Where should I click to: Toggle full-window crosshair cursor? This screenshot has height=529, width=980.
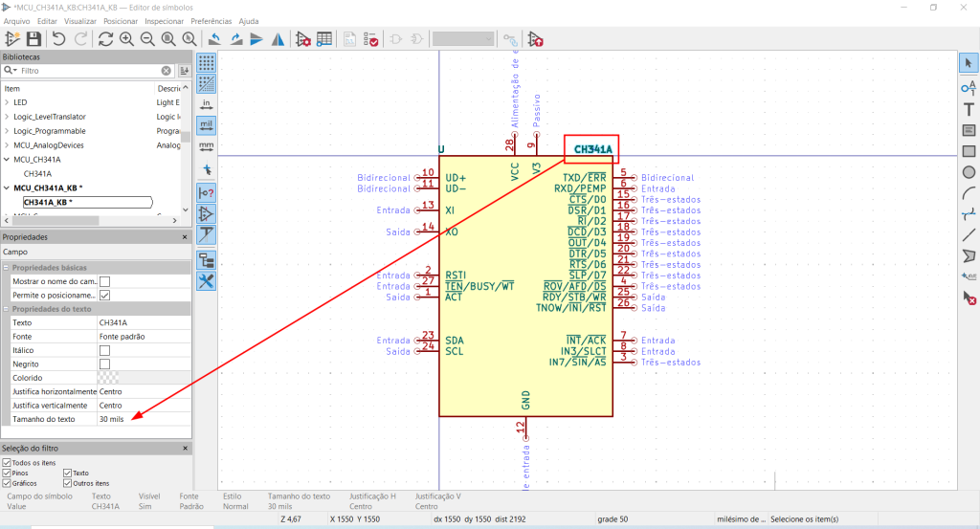(207, 170)
